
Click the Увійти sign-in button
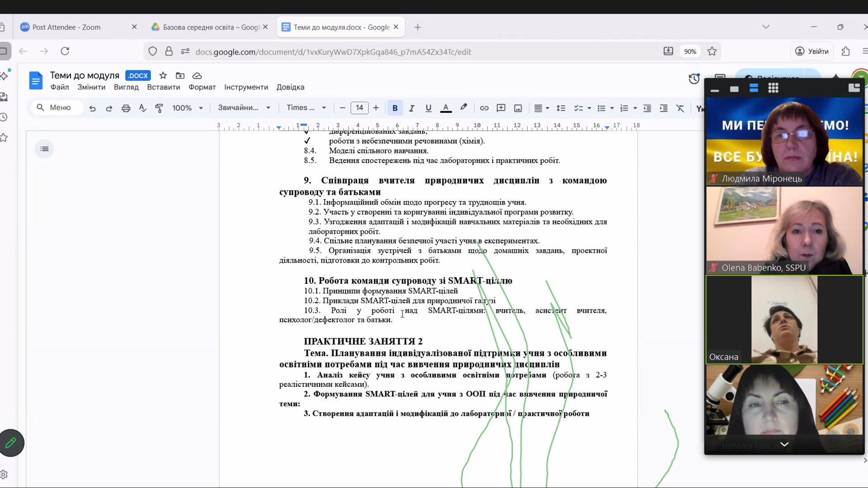click(x=812, y=51)
